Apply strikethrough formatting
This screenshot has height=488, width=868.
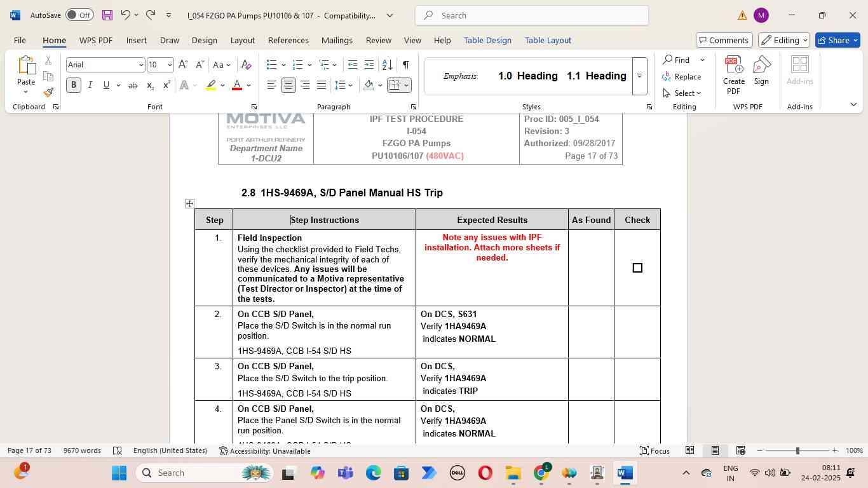point(132,85)
